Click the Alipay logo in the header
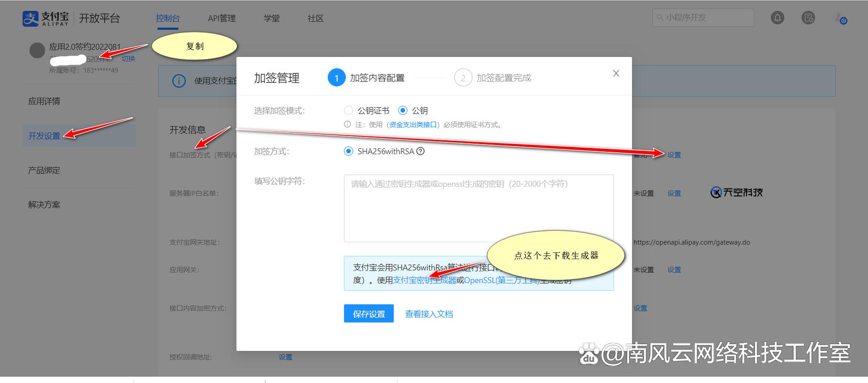Screen dimensions: 868x383 (x=45, y=18)
